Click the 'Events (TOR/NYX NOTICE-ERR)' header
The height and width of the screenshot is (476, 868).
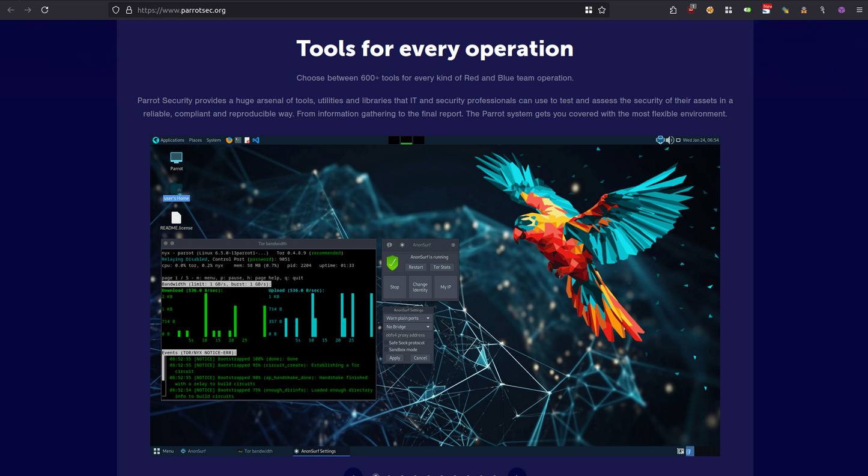(x=199, y=352)
